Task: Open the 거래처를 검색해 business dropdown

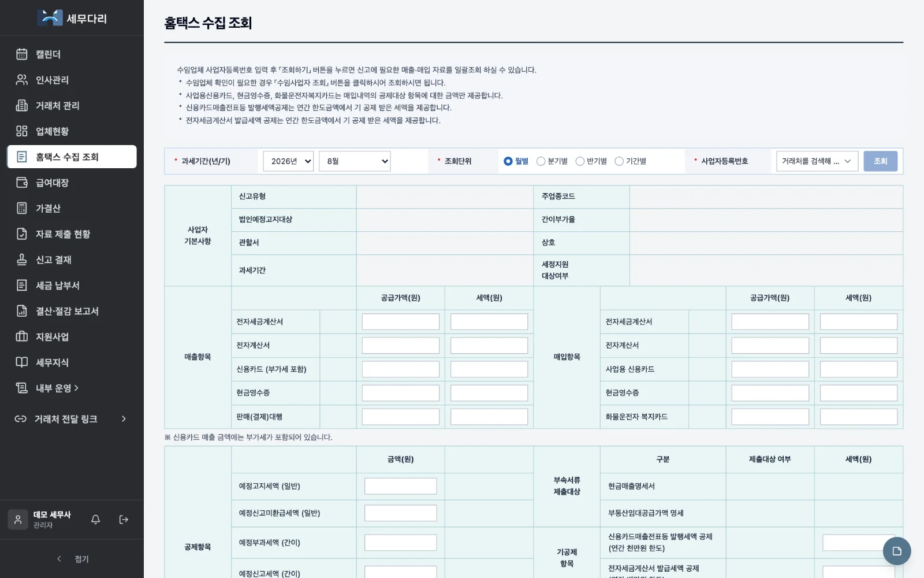Action: point(817,161)
